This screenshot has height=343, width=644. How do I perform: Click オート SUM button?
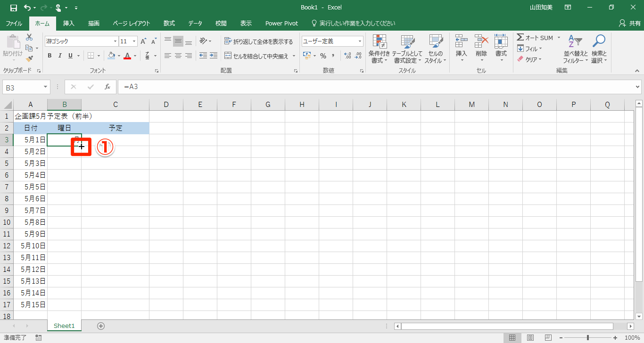tap(535, 38)
